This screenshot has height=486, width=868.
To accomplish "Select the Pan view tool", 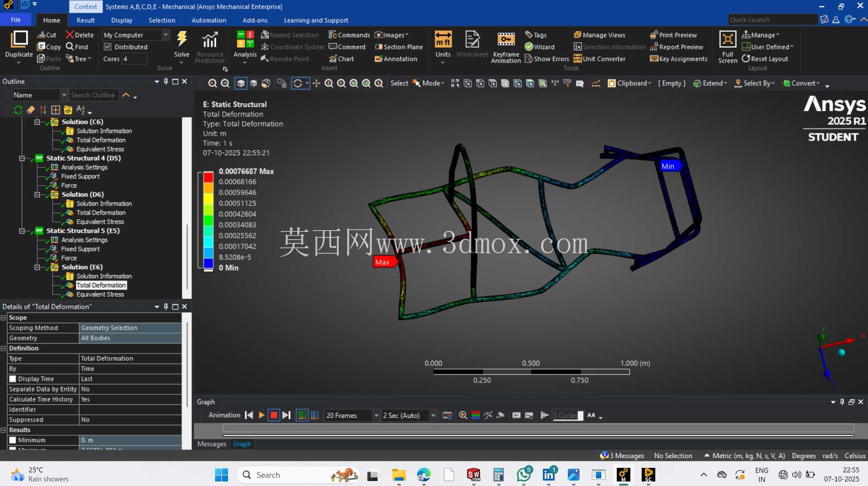I will click(x=316, y=83).
